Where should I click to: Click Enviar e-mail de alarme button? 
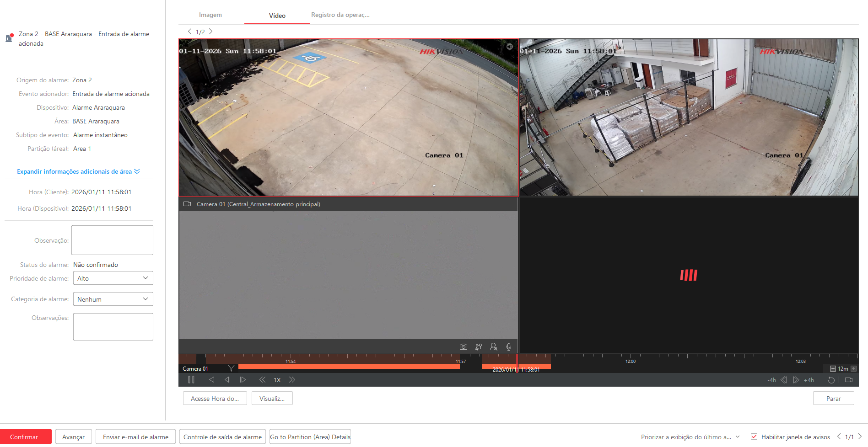click(135, 437)
